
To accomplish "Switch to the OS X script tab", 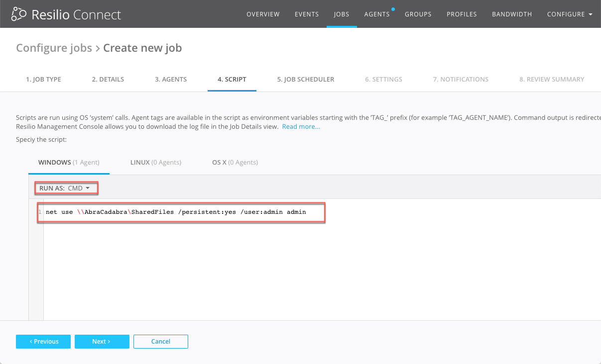I will pos(235,163).
